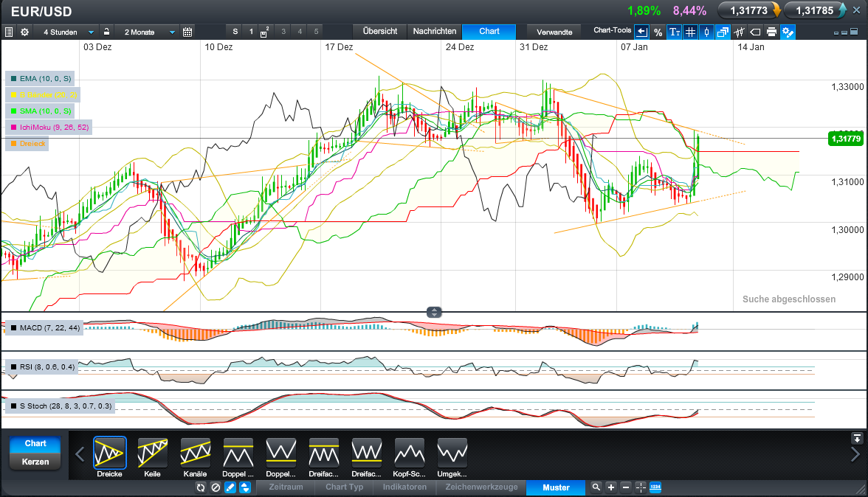868x497 pixels.
Task: Toggle the lock icon beside timeframe
Action: click(x=107, y=32)
